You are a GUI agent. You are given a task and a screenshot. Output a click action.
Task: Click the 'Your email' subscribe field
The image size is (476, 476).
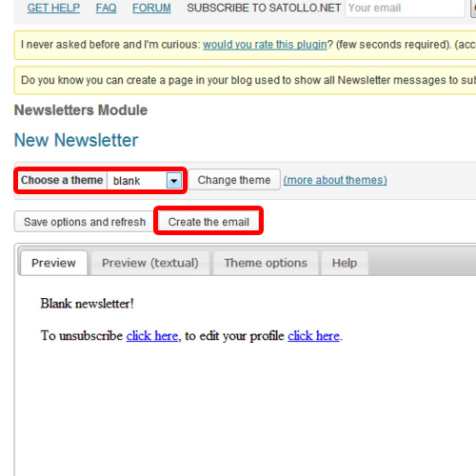point(405,8)
